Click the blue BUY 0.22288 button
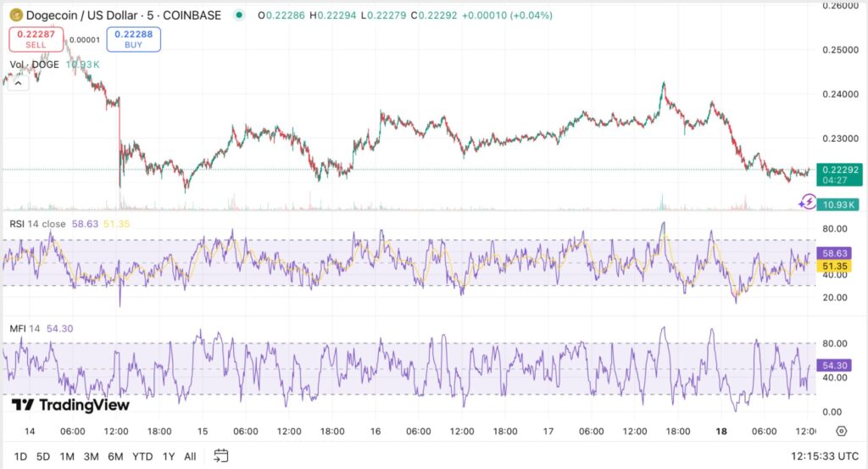This screenshot has width=868, height=469. click(x=133, y=39)
